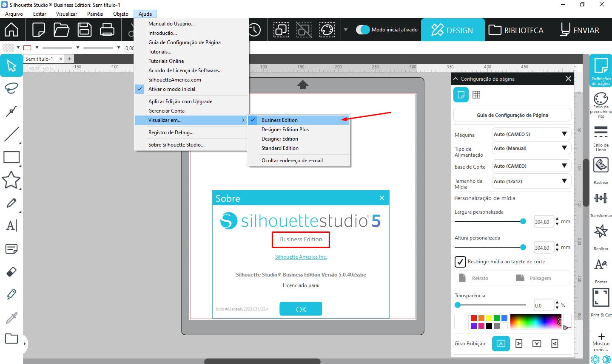This screenshot has height=364, width=612.
Task: Select the Lasso selection tool
Action: click(x=11, y=88)
